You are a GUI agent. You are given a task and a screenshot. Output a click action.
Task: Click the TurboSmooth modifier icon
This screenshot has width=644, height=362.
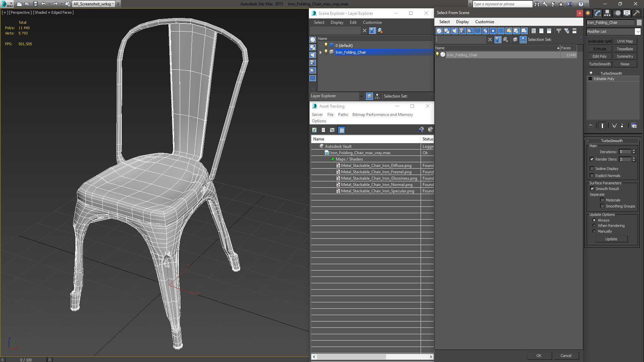click(x=590, y=73)
